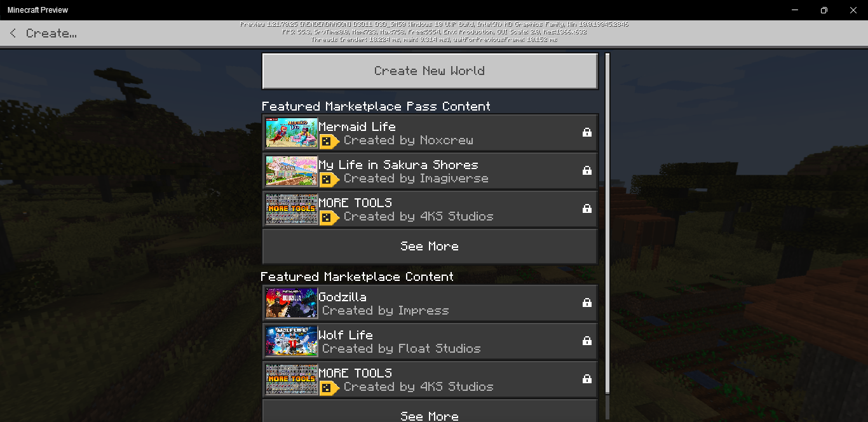Viewport: 868px width, 422px height.
Task: Click the lock icon on Mermaid Life
Action: (587, 132)
